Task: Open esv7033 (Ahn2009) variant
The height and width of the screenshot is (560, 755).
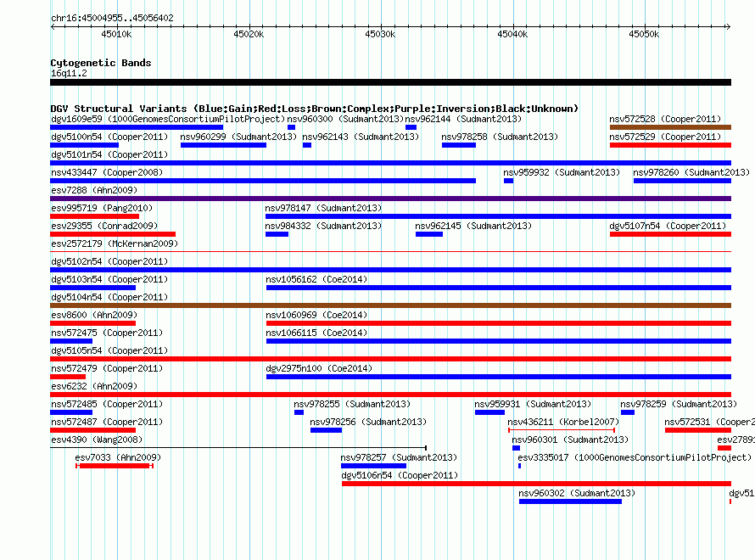Action: [118, 457]
